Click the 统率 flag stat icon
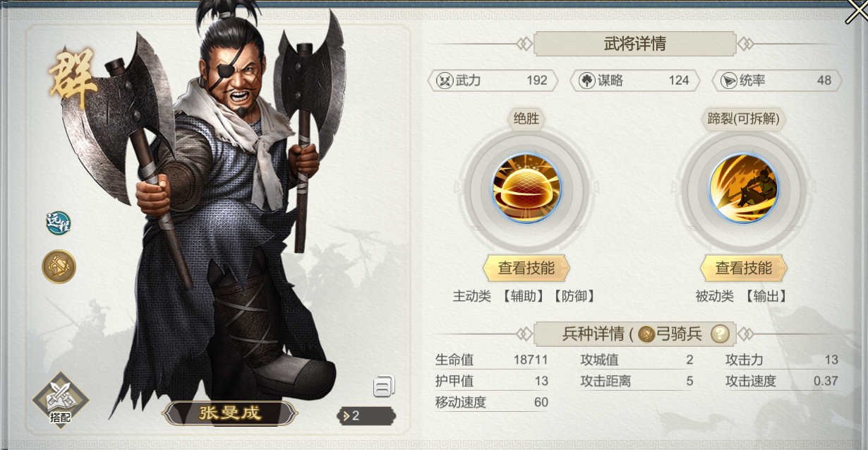 coord(728,81)
